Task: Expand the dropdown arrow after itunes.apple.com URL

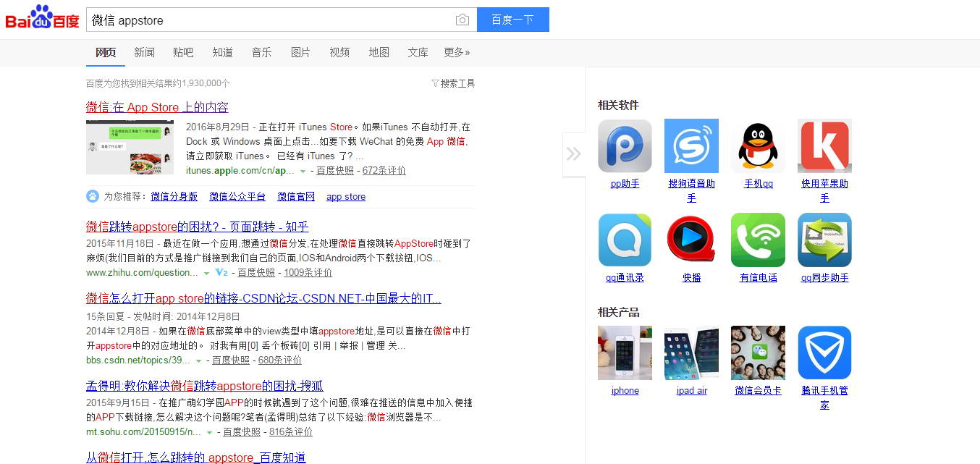Action: tap(303, 172)
